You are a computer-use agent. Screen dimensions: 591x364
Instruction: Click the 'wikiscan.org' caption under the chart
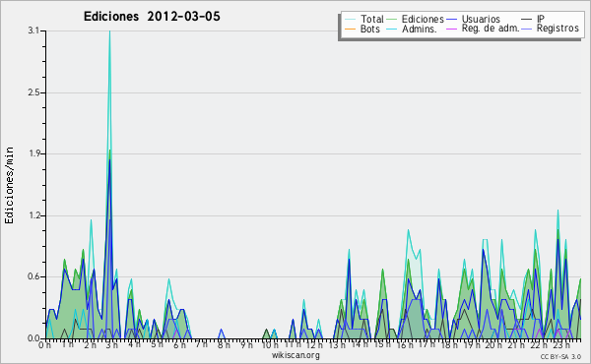[295, 355]
